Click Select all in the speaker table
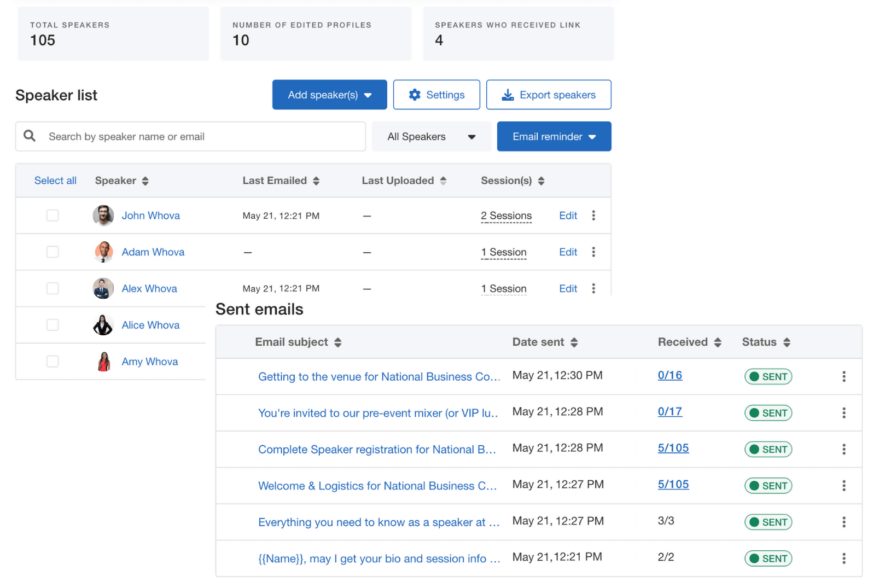879x588 pixels. [55, 181]
